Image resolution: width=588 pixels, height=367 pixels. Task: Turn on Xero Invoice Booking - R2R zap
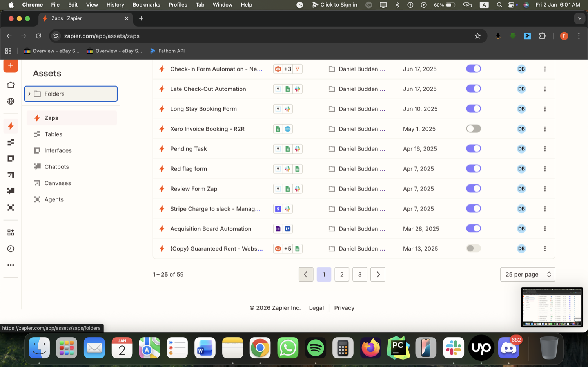[x=474, y=128]
